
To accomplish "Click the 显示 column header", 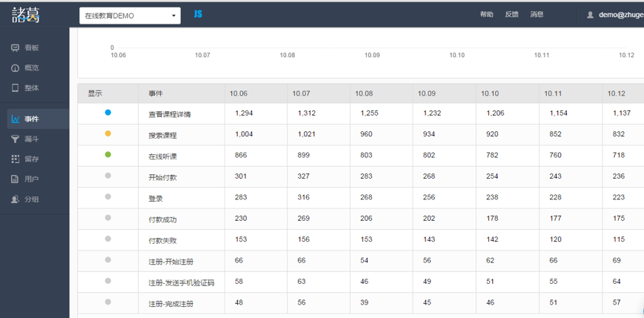I will [95, 93].
